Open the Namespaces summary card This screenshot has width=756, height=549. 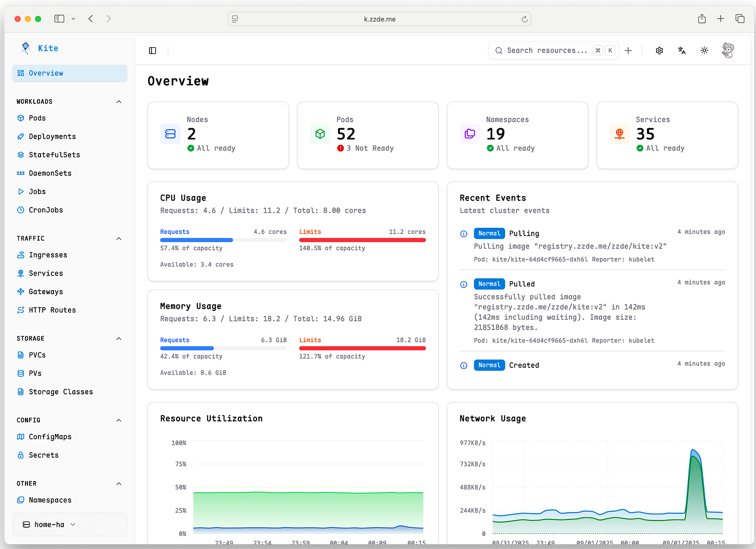(518, 135)
